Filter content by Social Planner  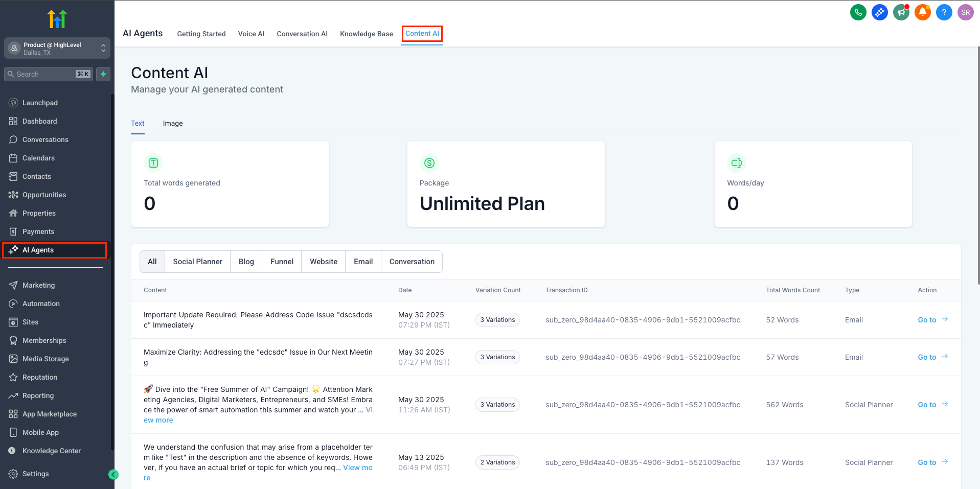(198, 262)
